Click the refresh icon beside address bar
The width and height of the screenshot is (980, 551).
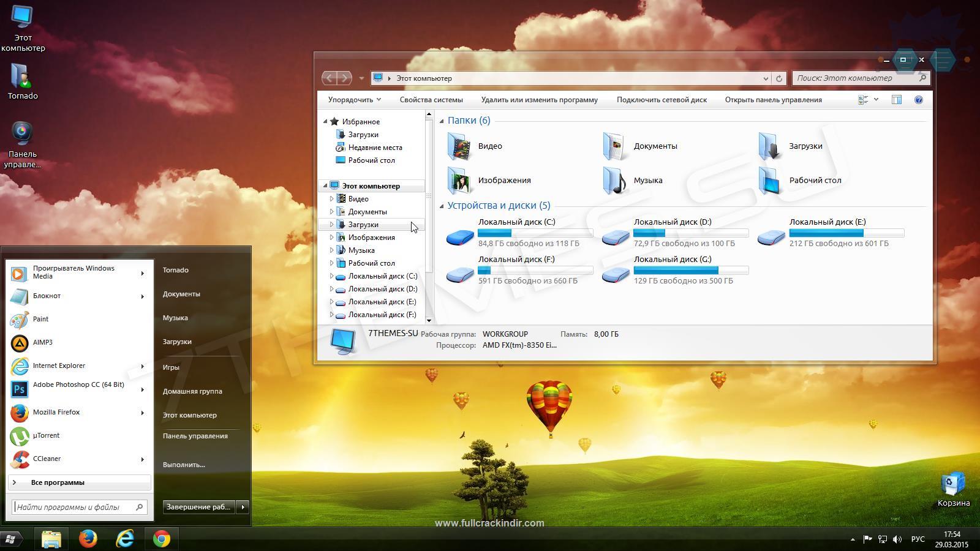[779, 78]
